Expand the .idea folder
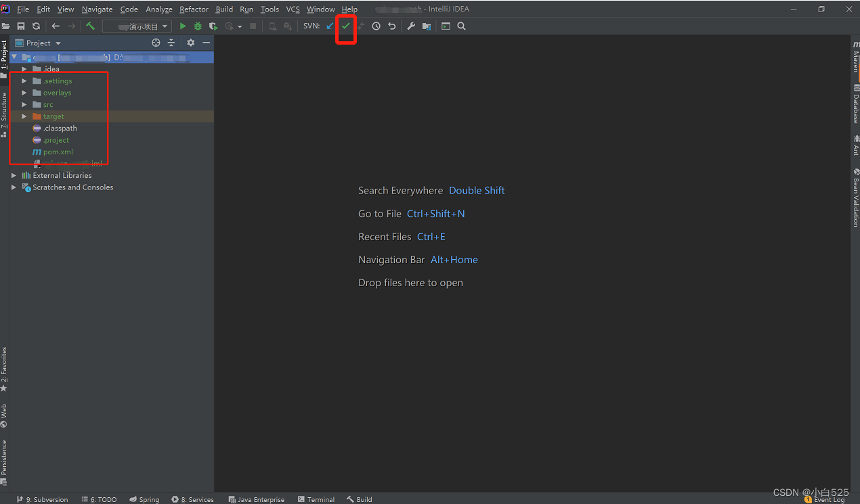The width and height of the screenshot is (860, 504). pos(24,69)
